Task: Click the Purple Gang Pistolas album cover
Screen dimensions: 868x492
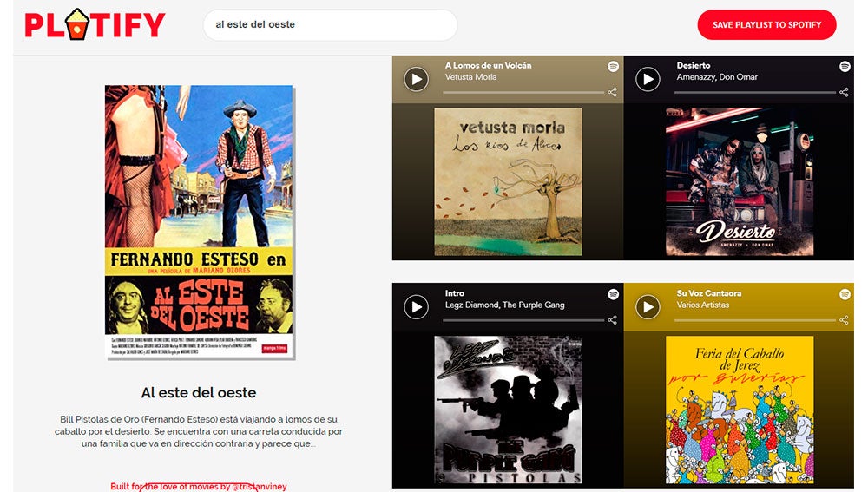Action: 508,410
